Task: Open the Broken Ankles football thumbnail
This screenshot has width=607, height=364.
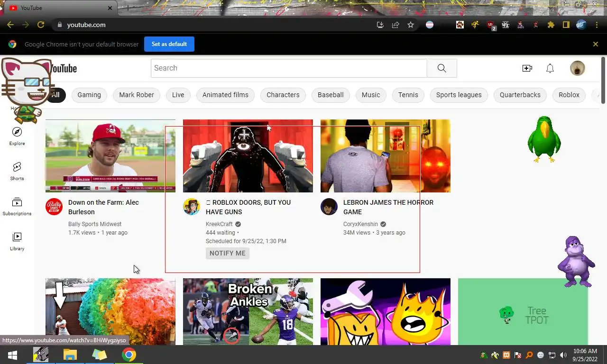Action: (248, 311)
